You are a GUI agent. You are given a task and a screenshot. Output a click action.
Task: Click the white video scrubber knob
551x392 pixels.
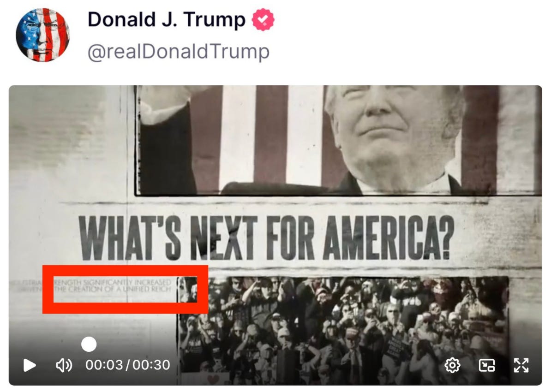click(89, 344)
